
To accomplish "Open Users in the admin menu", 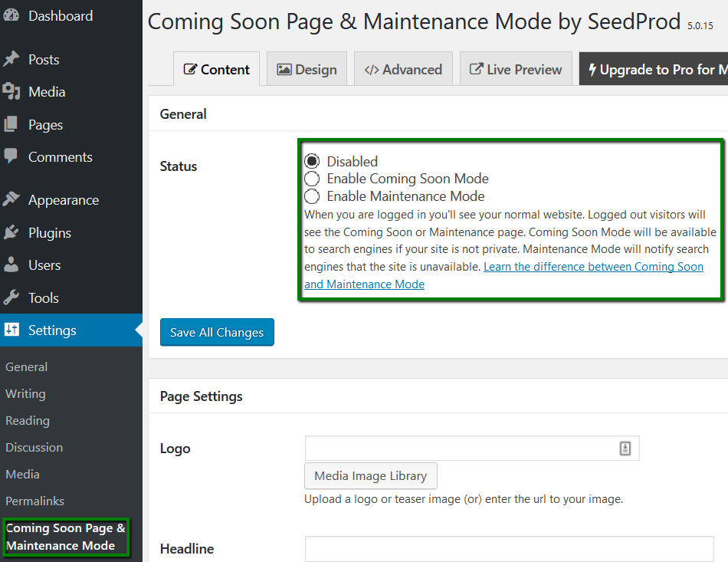I will [71, 265].
